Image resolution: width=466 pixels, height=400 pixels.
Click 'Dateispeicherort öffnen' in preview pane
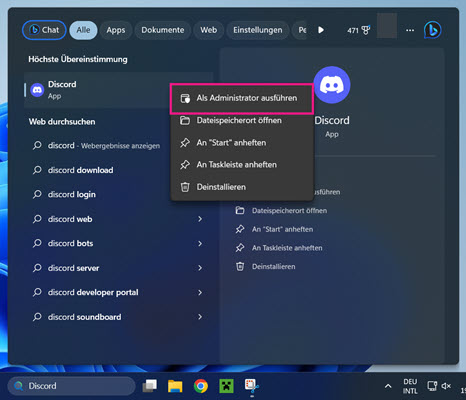pyautogui.click(x=281, y=211)
